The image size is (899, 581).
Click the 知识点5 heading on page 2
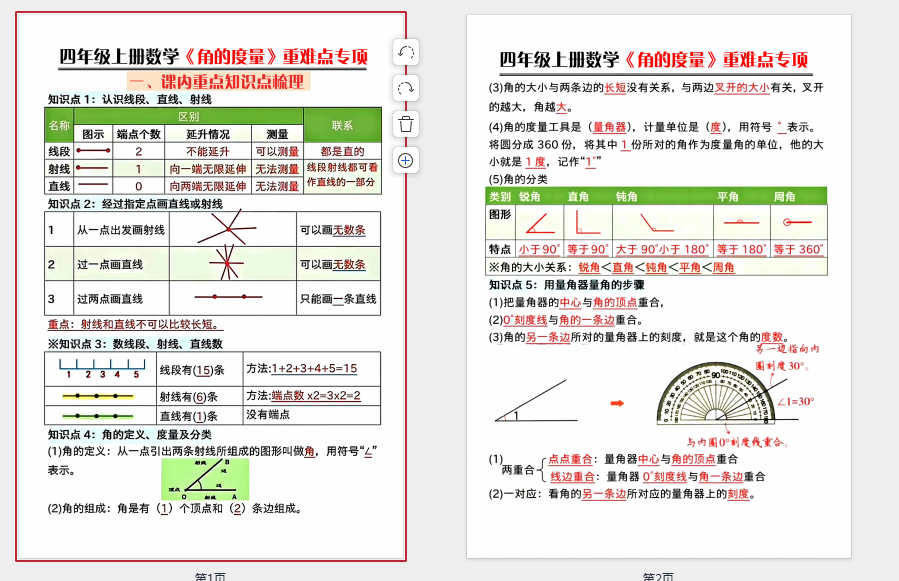point(560,285)
